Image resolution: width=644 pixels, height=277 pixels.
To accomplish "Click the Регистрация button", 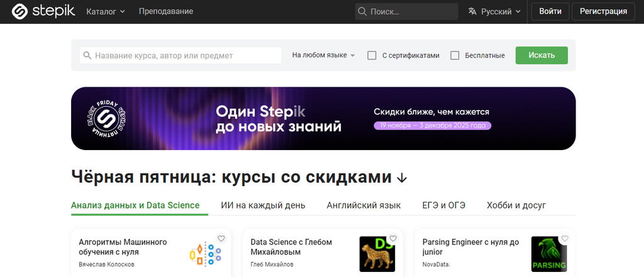I will pyautogui.click(x=603, y=11).
